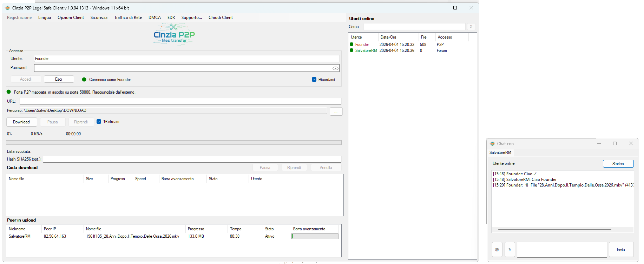This screenshot has width=644, height=264.
Task: Maximize the Chat con window
Action: [615, 143]
